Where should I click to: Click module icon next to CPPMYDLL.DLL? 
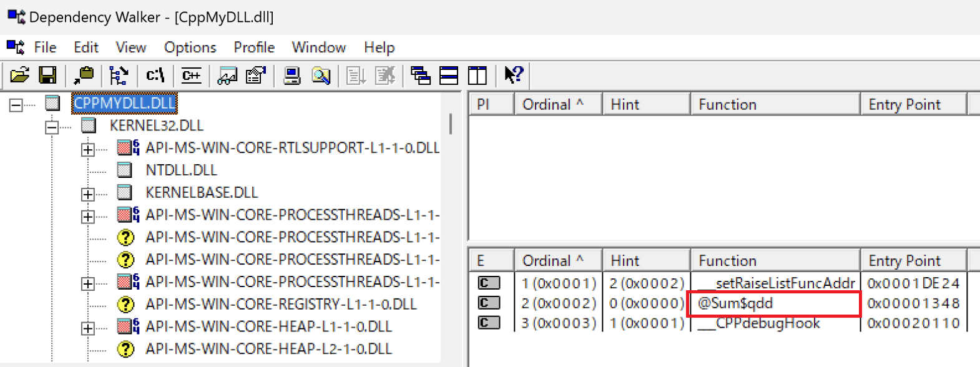point(52,103)
